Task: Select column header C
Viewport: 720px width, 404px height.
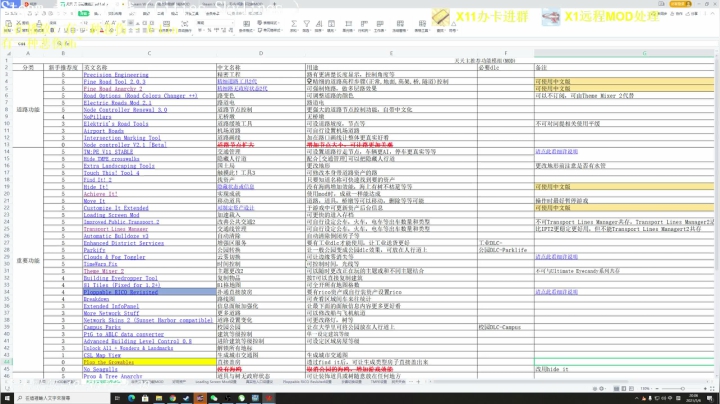Action: [149, 53]
